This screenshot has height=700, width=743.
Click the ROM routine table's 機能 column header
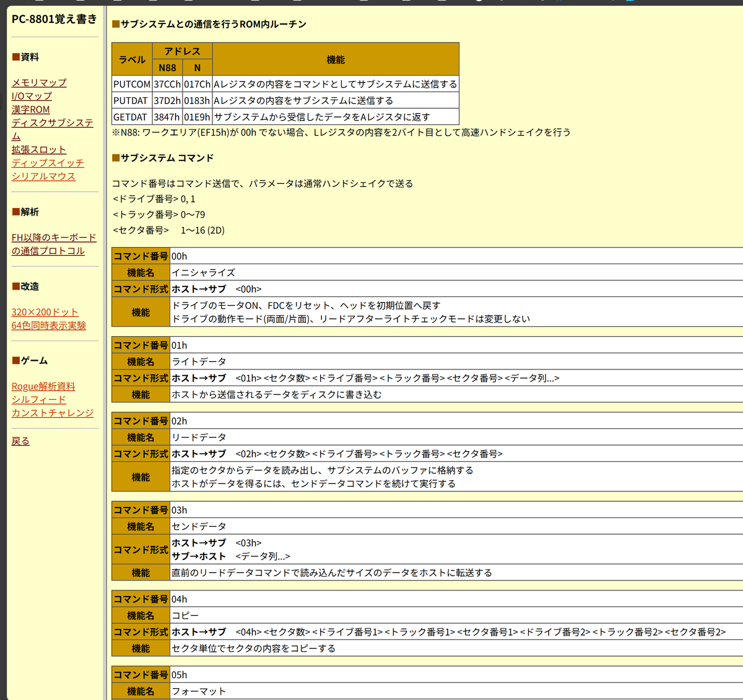(336, 59)
